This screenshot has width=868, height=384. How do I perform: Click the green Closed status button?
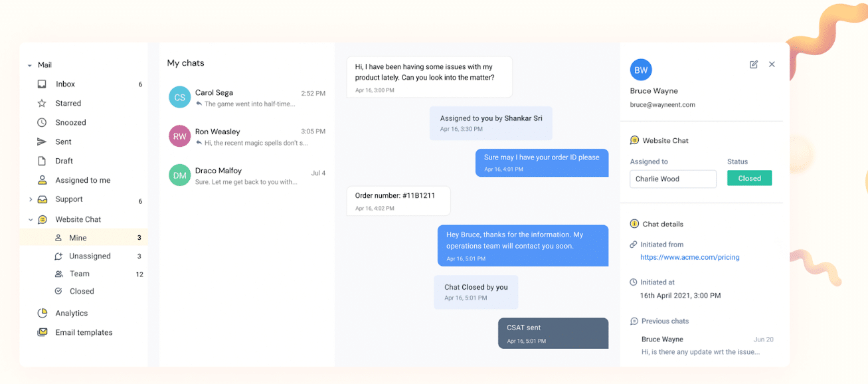pos(749,178)
